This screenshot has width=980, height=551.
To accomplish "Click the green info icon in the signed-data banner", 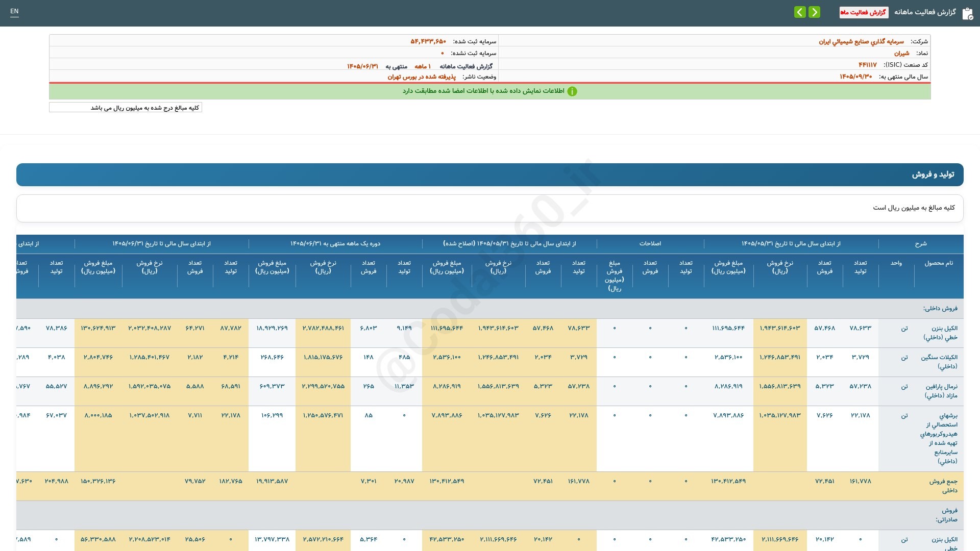I will point(572,91).
